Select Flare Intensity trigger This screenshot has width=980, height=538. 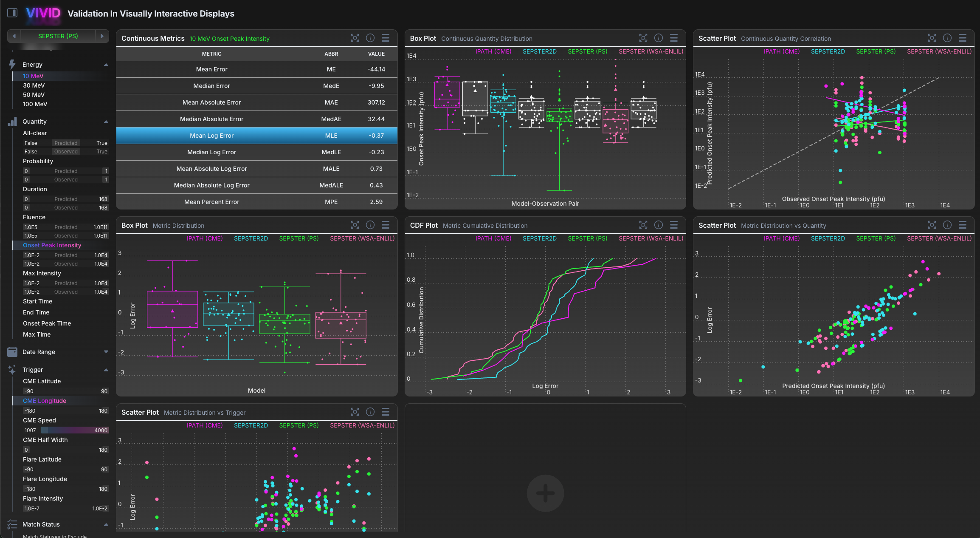coord(42,498)
